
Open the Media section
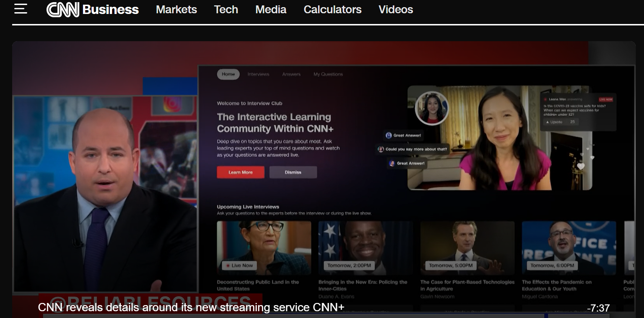click(271, 10)
